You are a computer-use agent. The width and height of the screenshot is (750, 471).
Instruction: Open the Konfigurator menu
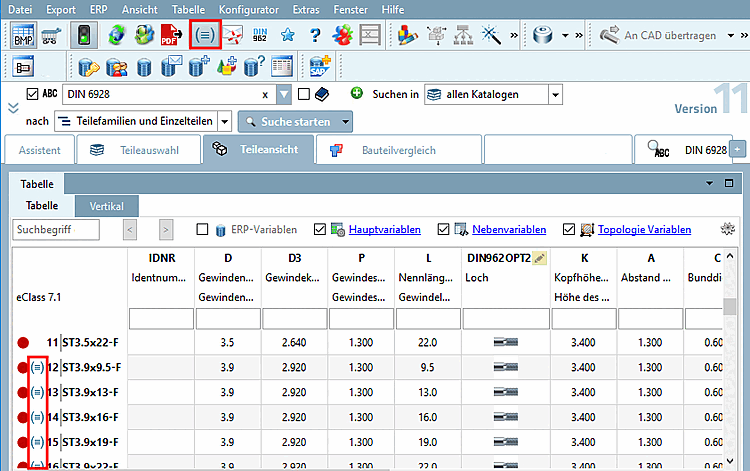coord(249,10)
